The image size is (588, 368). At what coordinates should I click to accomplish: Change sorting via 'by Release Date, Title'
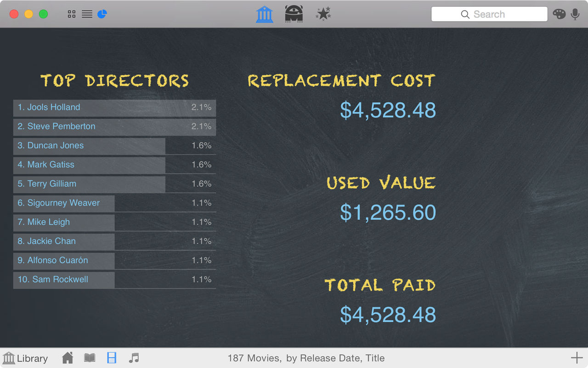[335, 358]
